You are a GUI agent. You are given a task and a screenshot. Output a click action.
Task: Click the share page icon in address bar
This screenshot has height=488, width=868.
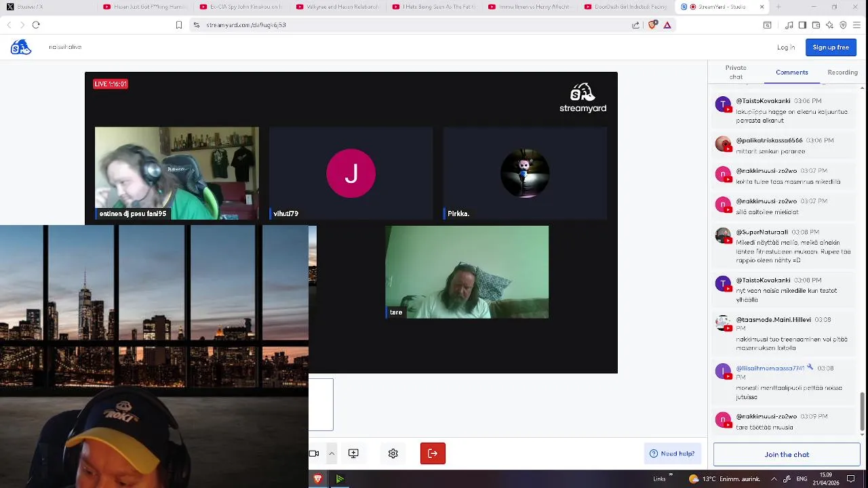coord(635,25)
